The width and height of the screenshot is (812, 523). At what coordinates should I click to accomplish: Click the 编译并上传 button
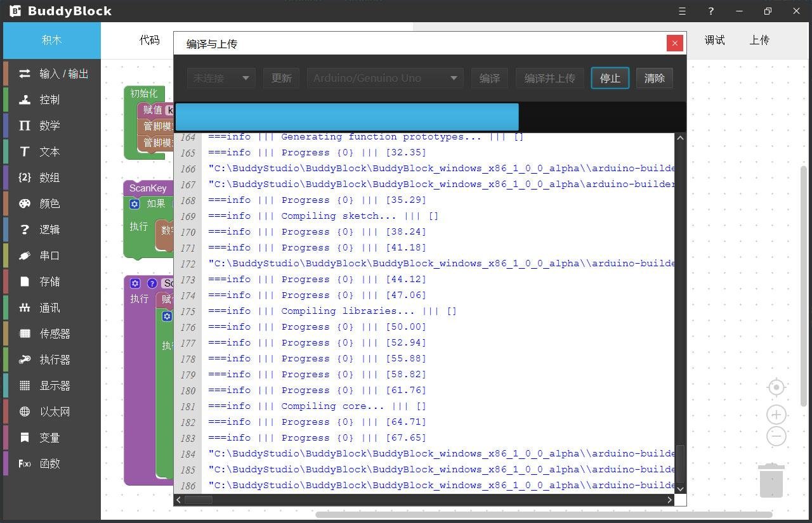550,78
